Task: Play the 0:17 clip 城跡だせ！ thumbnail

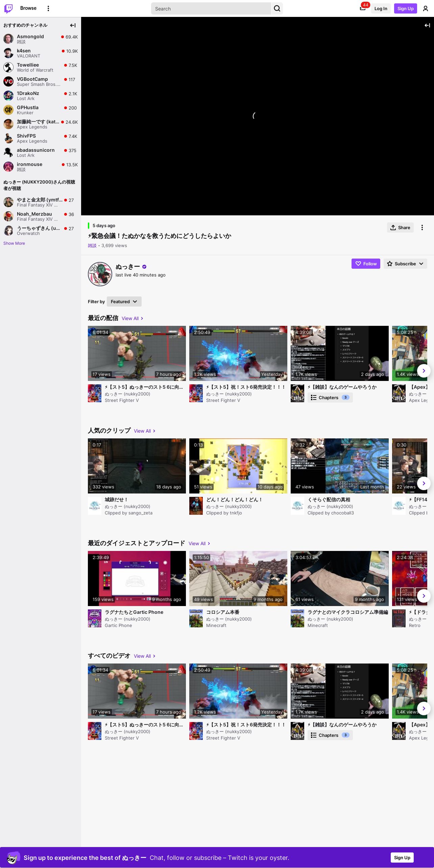Action: (137, 466)
